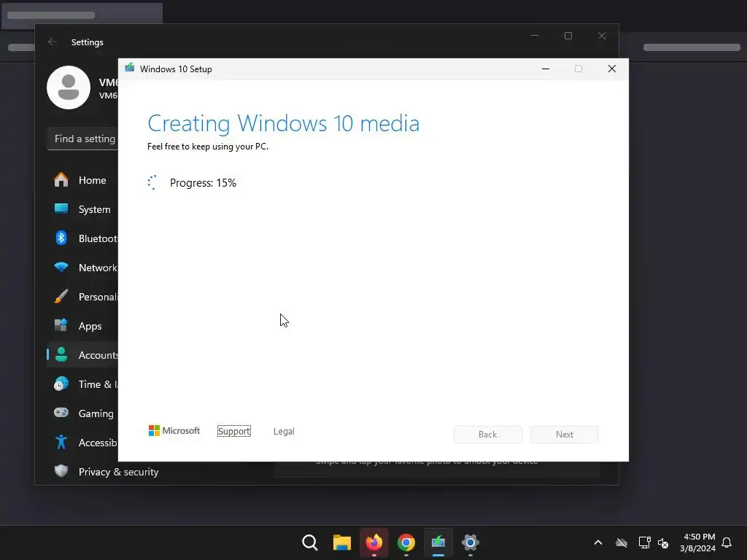The height and width of the screenshot is (560, 747).
Task: Open Network settings in sidebar
Action: coord(82,268)
